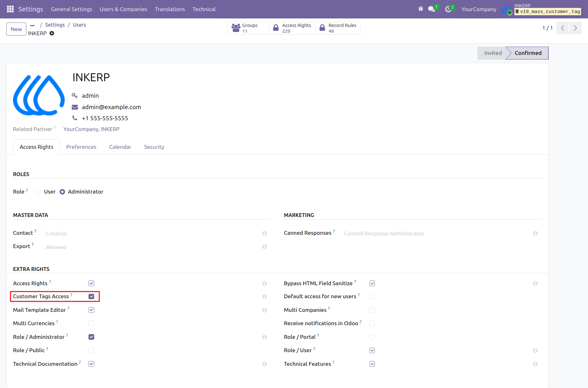Open Users & Companies menu
Screen dimensions: 588x388
[123, 9]
